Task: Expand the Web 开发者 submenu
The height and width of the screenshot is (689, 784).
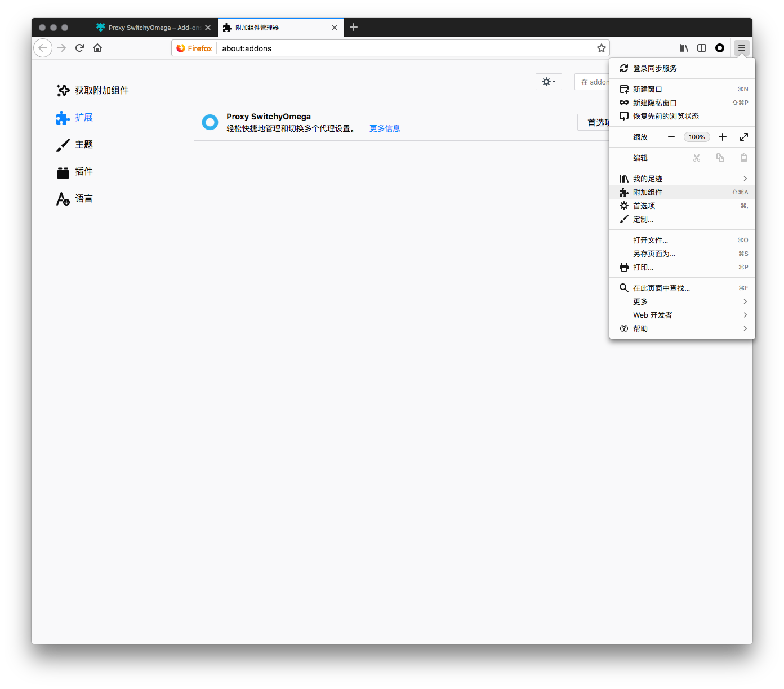Action: (x=652, y=315)
